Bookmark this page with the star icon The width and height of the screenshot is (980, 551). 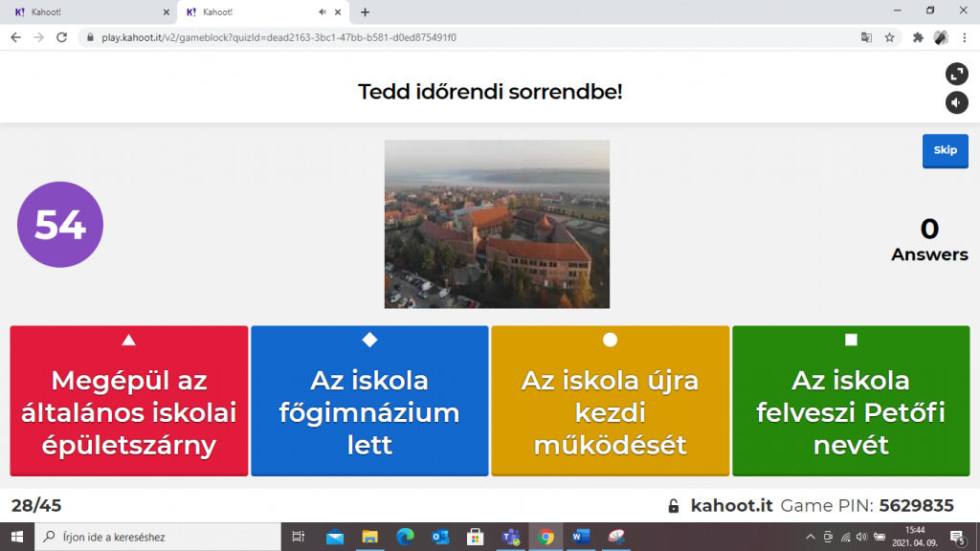point(889,37)
